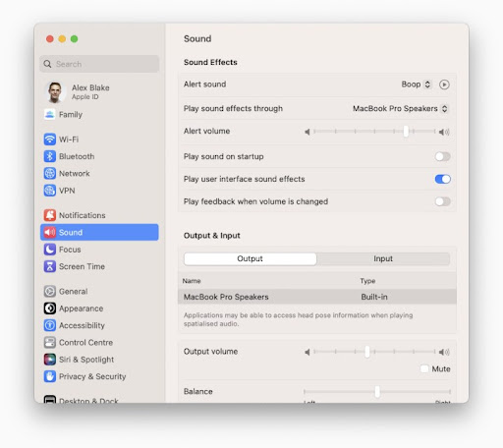Click the Balance slider handle
Viewport: 503px width, 448px height.
(x=377, y=392)
